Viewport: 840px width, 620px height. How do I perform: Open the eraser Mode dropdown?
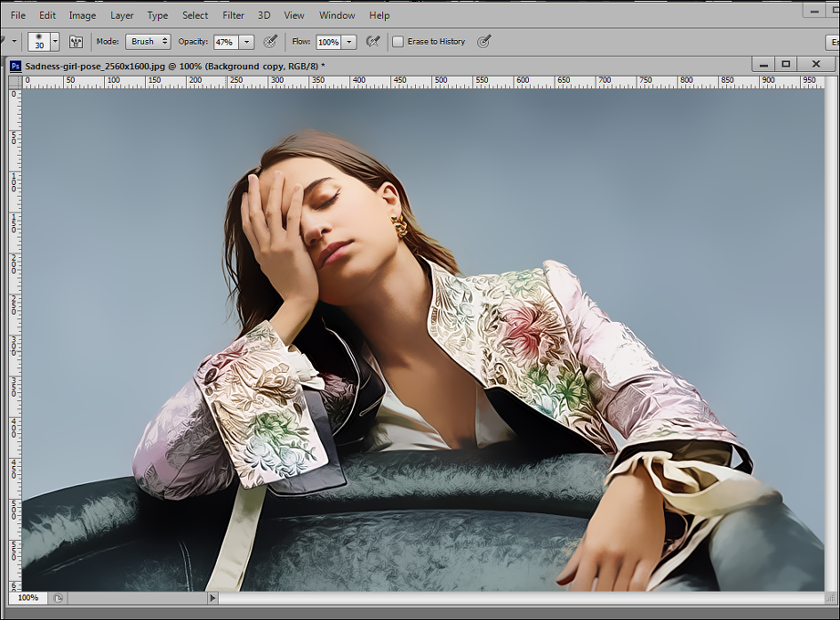148,42
